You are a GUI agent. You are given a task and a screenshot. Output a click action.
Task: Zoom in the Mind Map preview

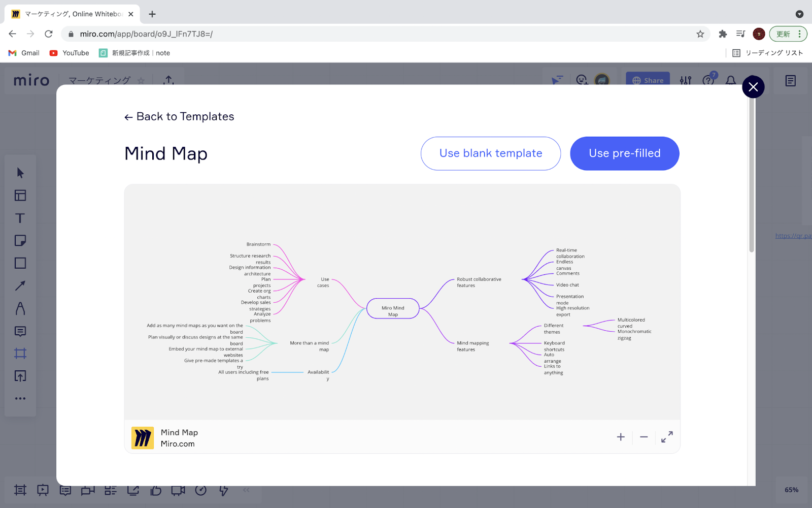(621, 437)
